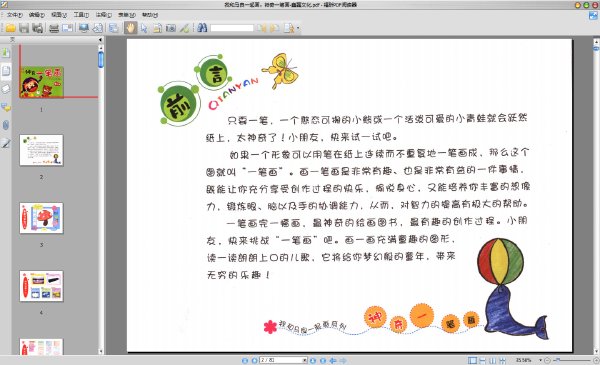The height and width of the screenshot is (365, 600).
Task: Select page 4 thumbnail
Action: tap(41, 286)
